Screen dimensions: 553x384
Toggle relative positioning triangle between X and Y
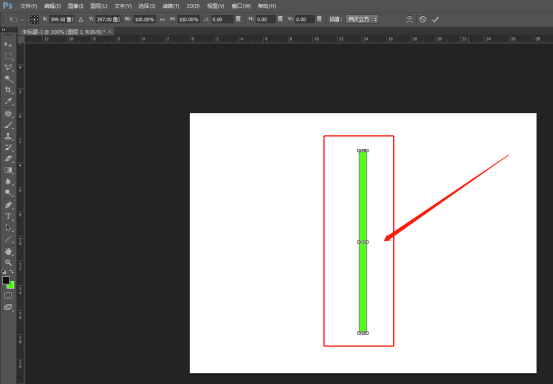point(81,20)
